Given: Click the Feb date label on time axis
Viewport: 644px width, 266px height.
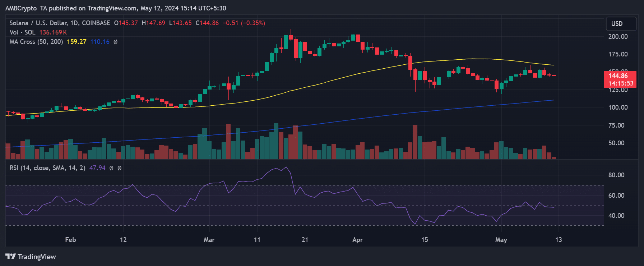Looking at the screenshot, I should pyautogui.click(x=70, y=240).
